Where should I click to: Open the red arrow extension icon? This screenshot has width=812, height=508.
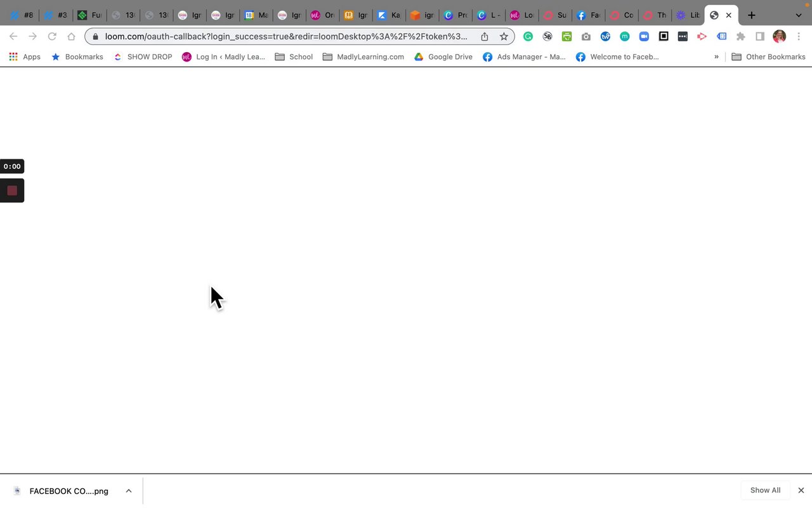(702, 37)
